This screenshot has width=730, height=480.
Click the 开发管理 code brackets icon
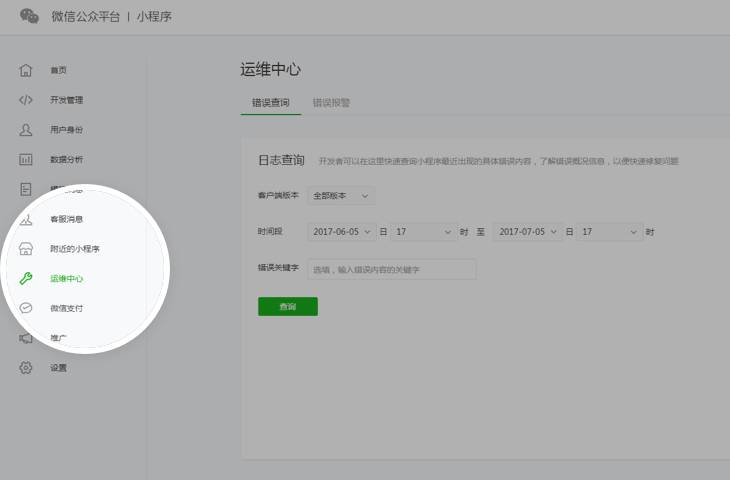pos(26,100)
